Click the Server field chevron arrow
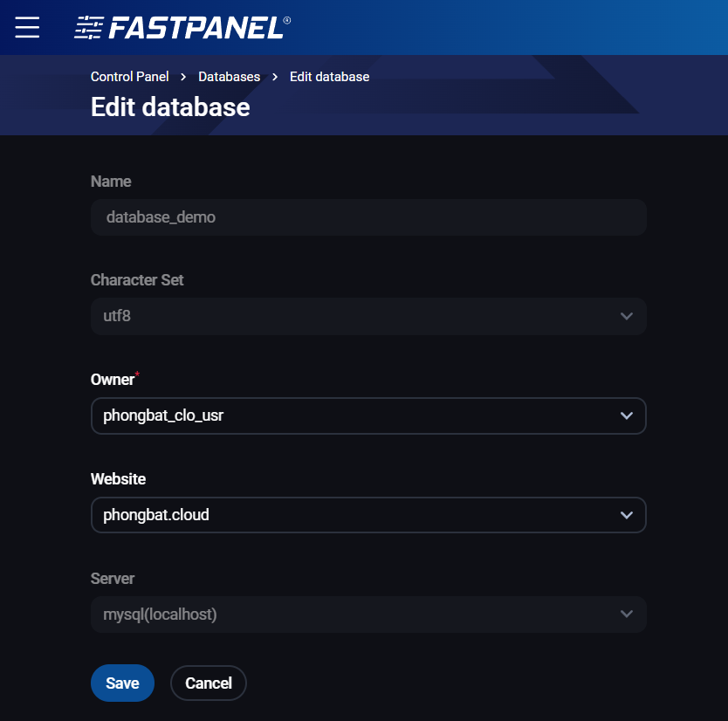 626,615
